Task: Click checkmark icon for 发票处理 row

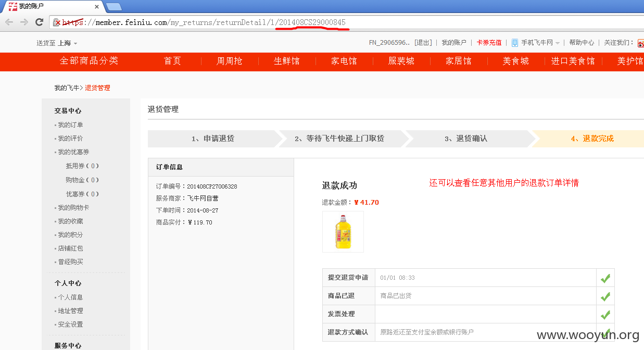Action: point(605,315)
